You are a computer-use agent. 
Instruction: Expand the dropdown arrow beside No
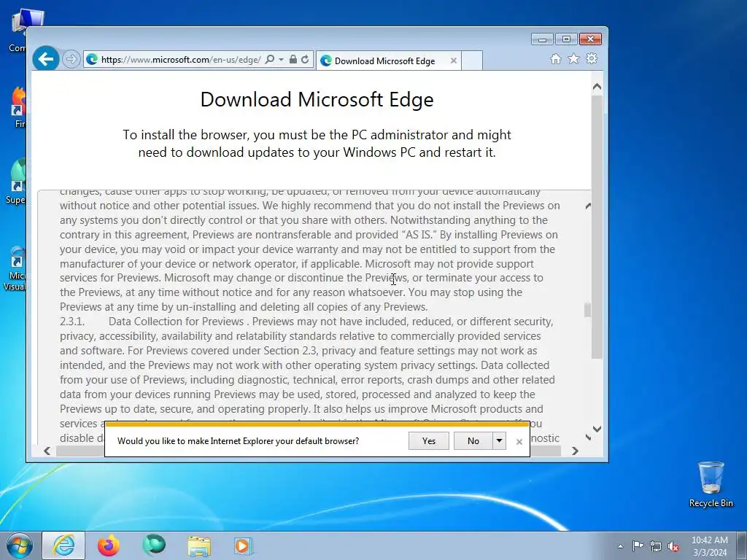tap(499, 441)
